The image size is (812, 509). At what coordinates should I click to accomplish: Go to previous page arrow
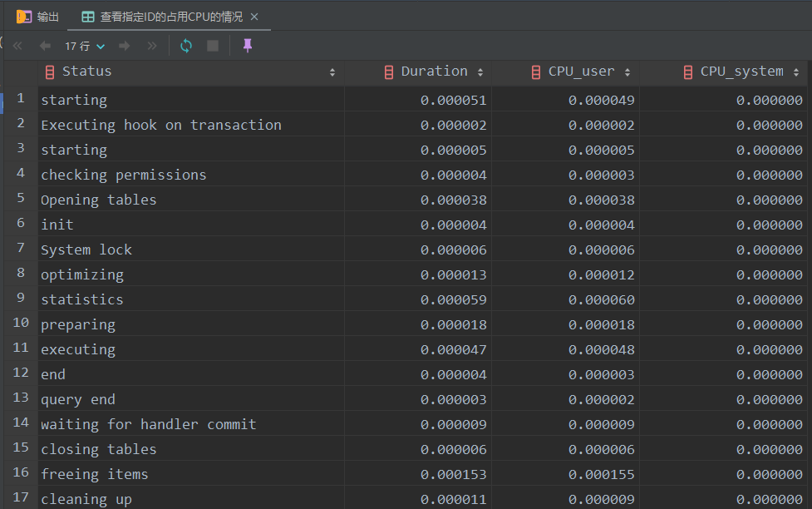[45, 46]
